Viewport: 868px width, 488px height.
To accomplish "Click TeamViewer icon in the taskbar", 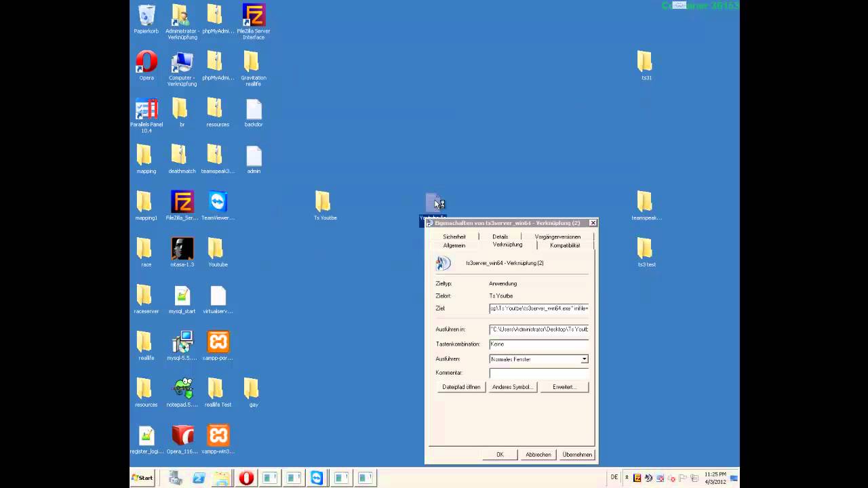I will 317,478.
